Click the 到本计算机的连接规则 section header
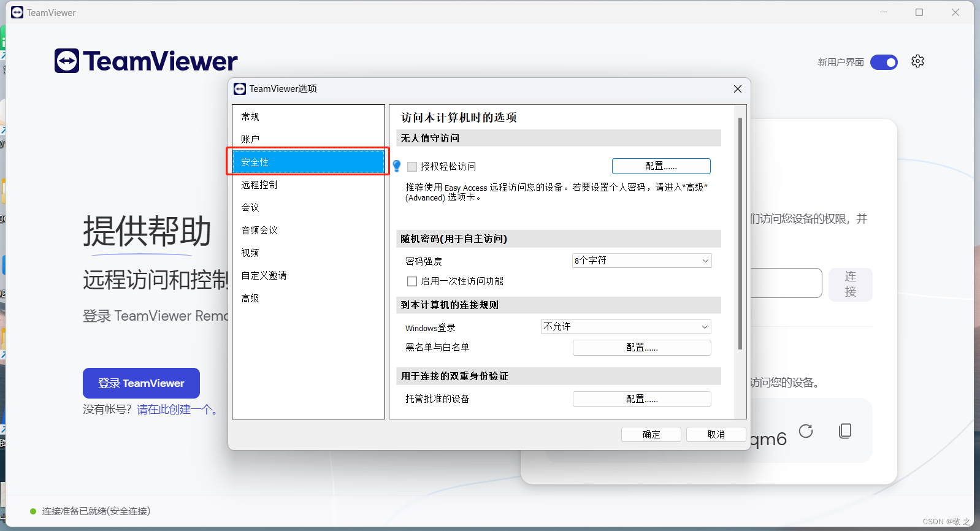Viewport: 980px width, 531px height. tap(559, 305)
